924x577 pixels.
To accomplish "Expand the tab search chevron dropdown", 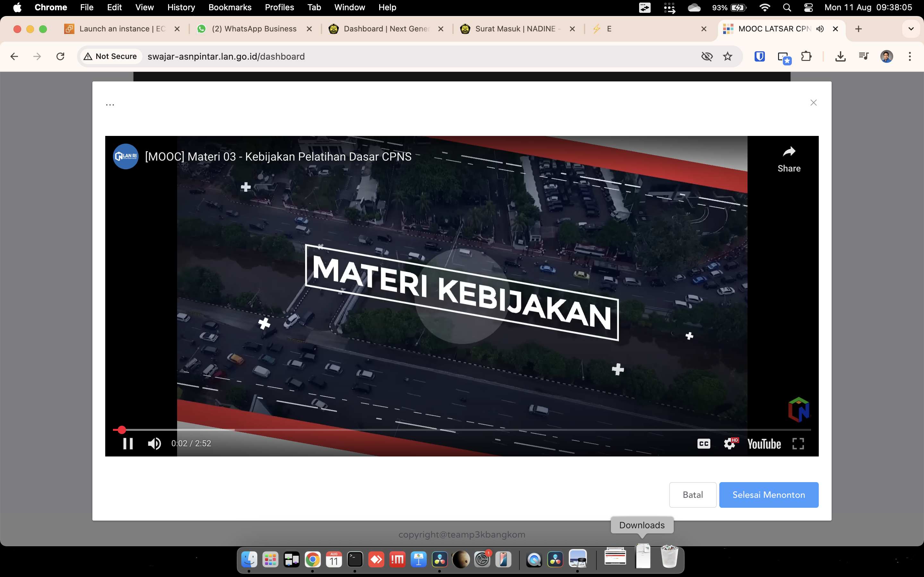I will click(911, 29).
